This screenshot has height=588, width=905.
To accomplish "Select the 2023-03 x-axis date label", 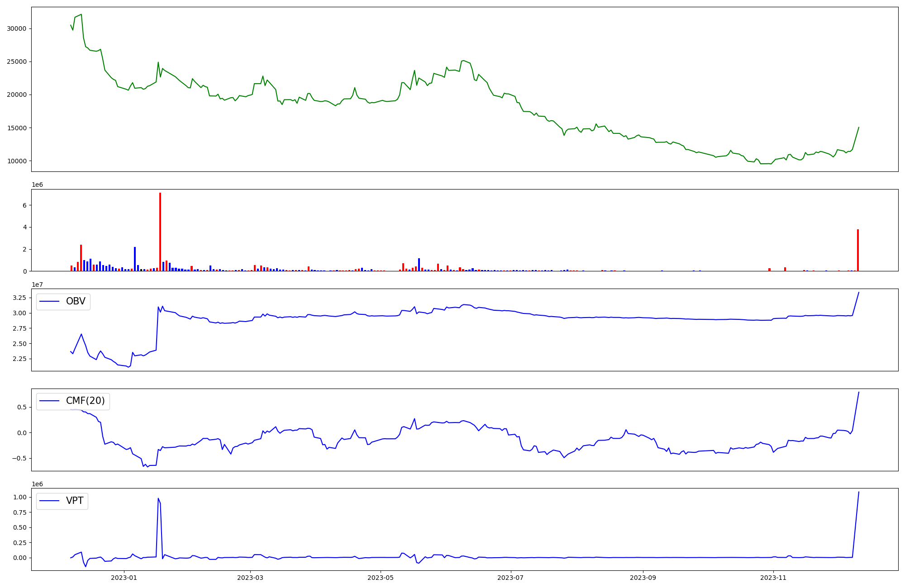I will coord(250,578).
